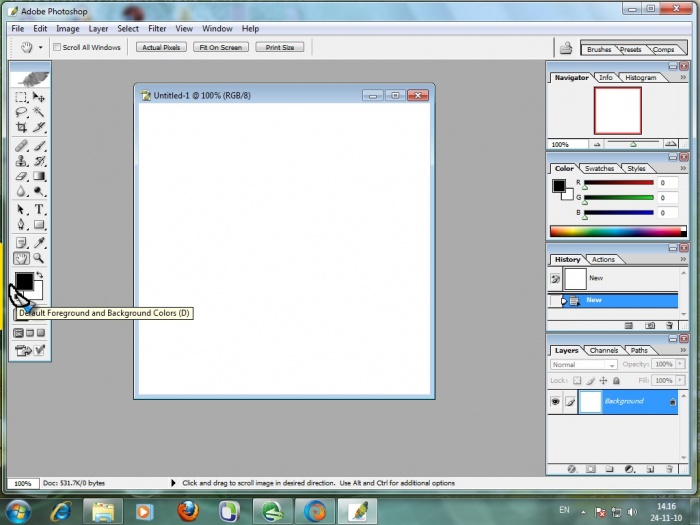Open the tool preset picker arrow
This screenshot has height=525, width=700.
tap(40, 47)
